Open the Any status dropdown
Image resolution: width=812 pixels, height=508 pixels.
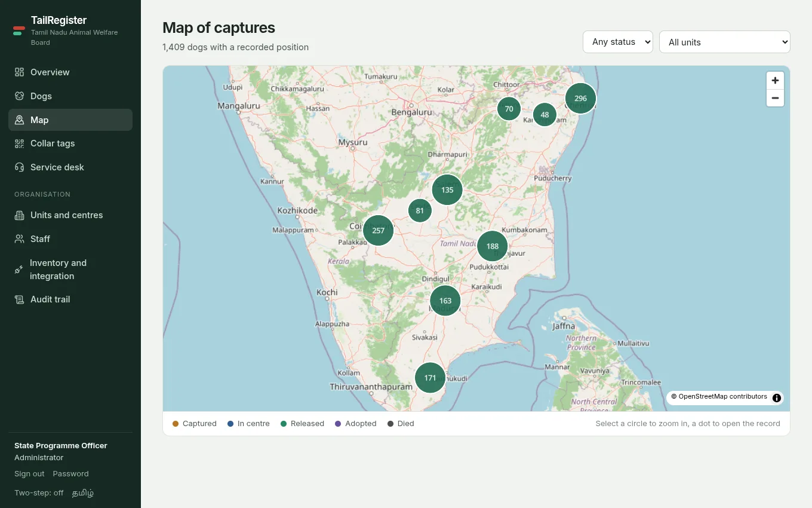[618, 42]
